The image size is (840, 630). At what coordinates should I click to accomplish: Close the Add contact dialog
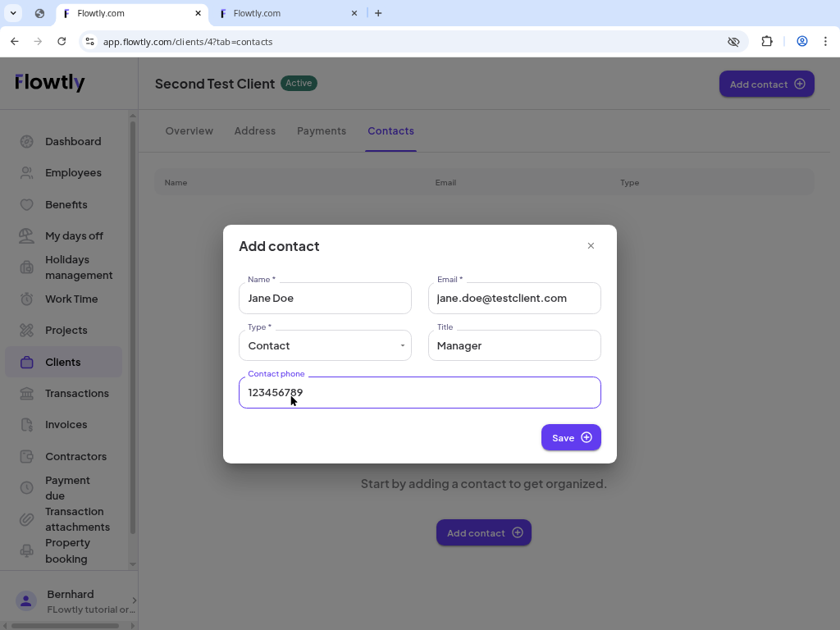591,245
